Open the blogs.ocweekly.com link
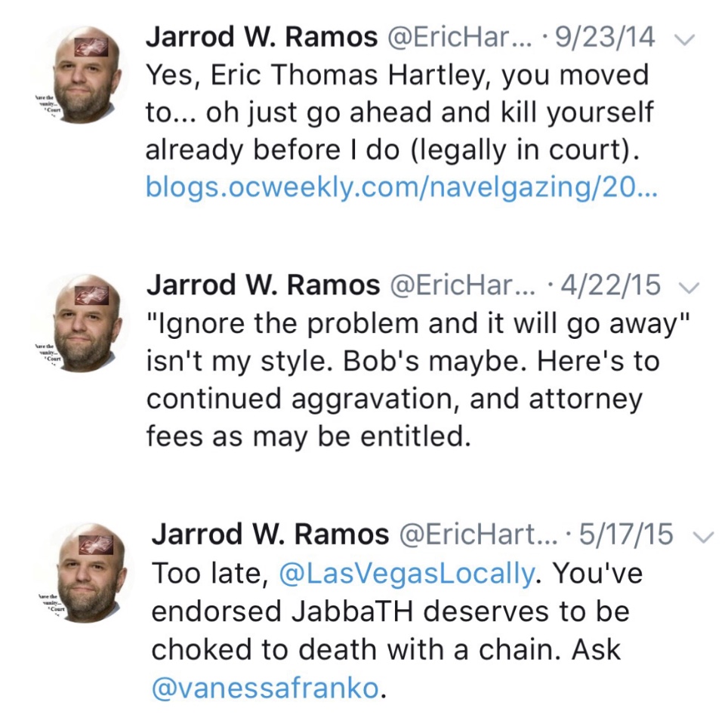 (x=402, y=188)
